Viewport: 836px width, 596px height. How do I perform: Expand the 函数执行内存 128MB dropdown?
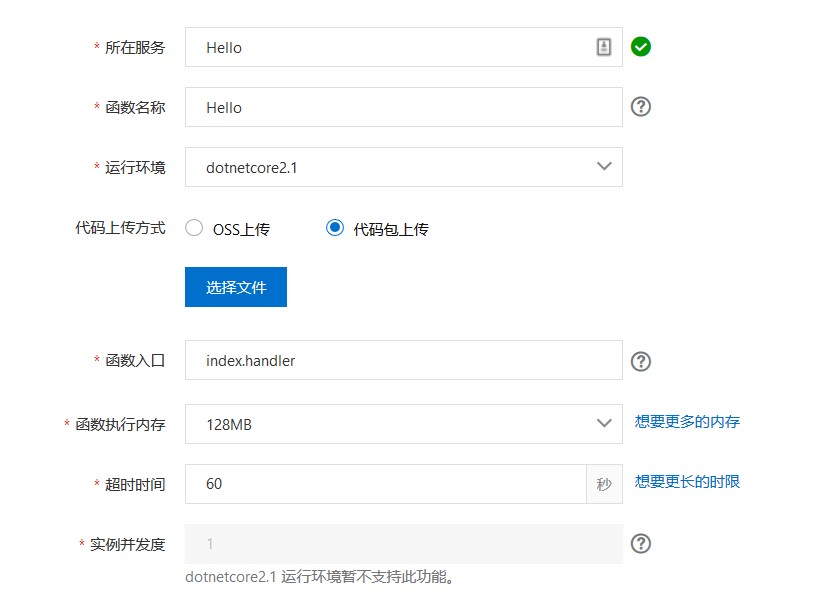point(404,424)
